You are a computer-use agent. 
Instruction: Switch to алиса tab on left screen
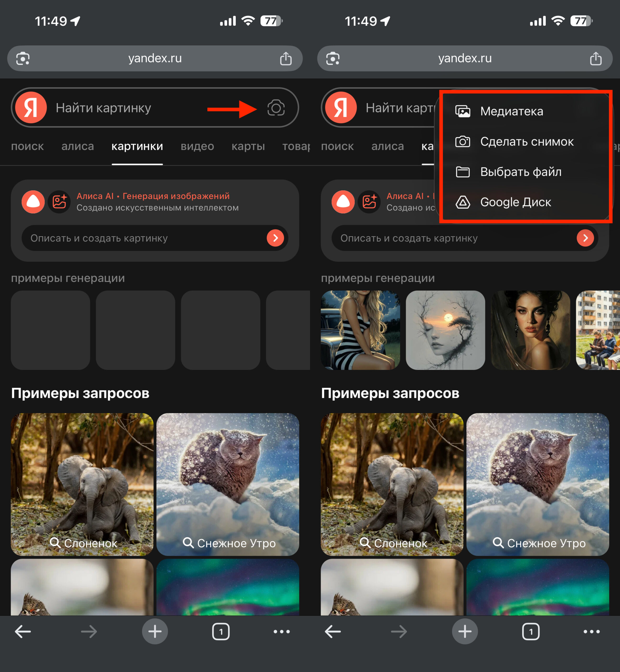coord(77,146)
